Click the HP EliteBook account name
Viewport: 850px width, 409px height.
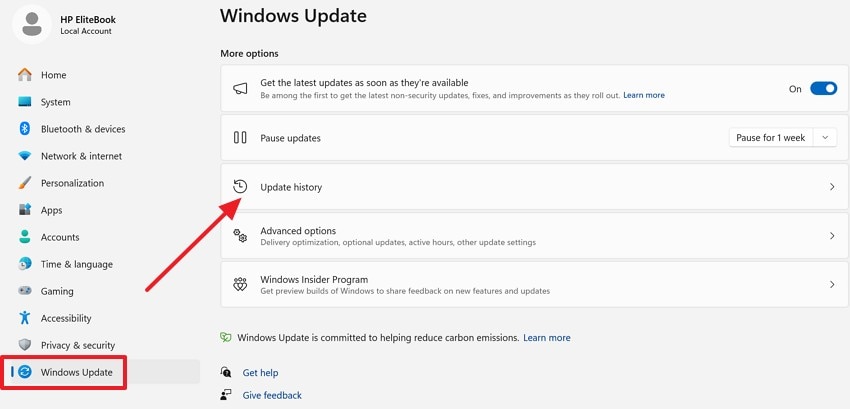point(88,20)
